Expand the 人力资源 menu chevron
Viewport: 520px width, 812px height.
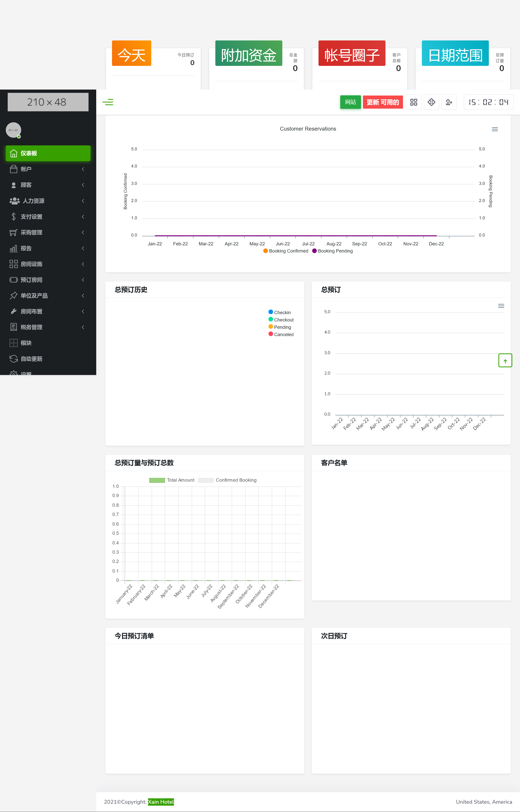(x=83, y=201)
